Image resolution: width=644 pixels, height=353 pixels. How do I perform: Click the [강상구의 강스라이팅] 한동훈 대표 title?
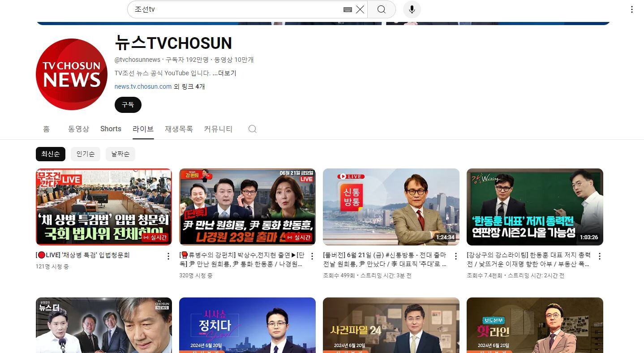528,260
